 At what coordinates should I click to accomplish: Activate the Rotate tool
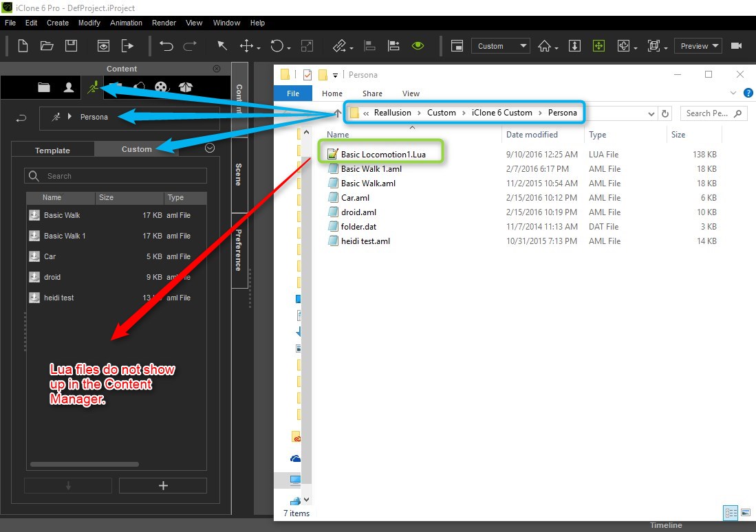pos(277,45)
